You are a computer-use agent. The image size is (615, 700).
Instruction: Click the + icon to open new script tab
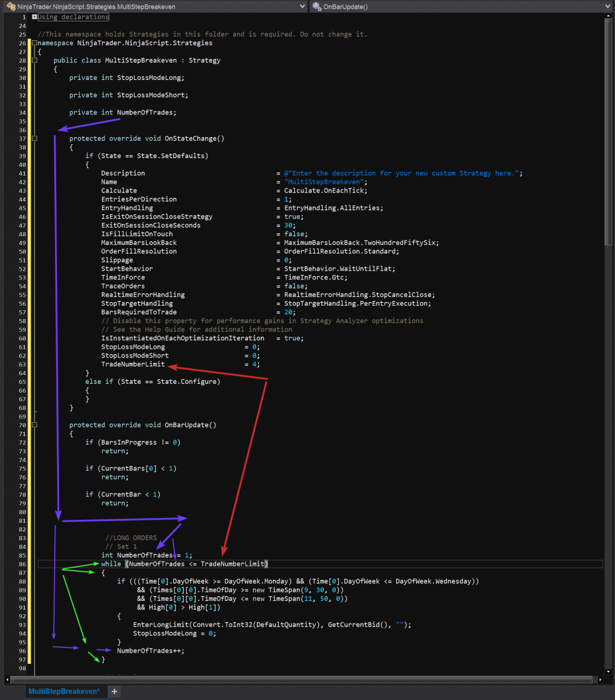pyautogui.click(x=114, y=691)
